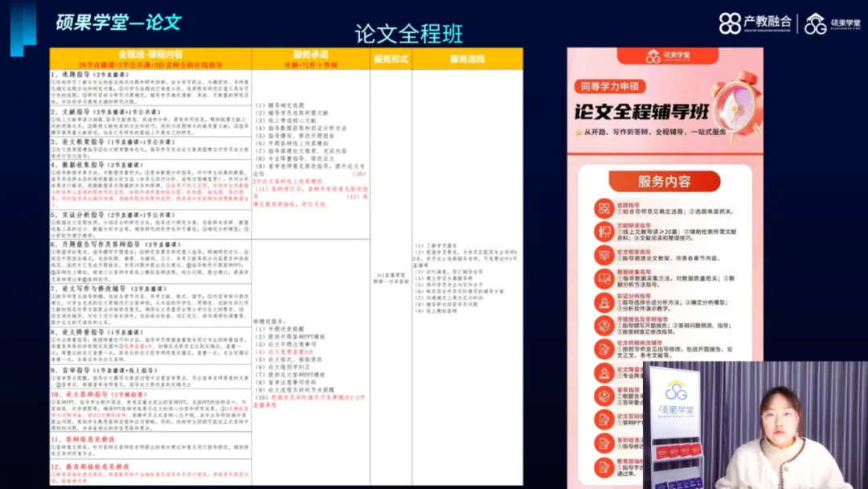Viewport: 868px width, 489px height.
Task: Click the 开题报告及答辩指导 icon in the poster
Action: click(x=604, y=326)
